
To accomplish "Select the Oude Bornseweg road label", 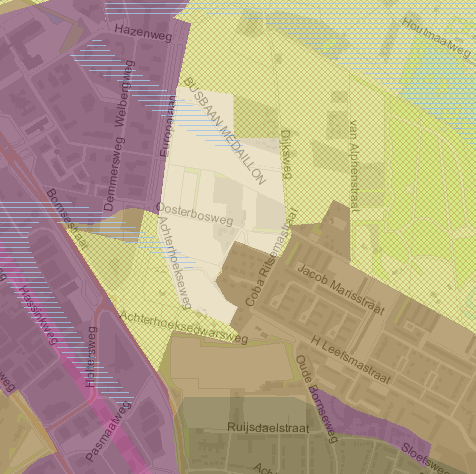I will tap(316, 399).
